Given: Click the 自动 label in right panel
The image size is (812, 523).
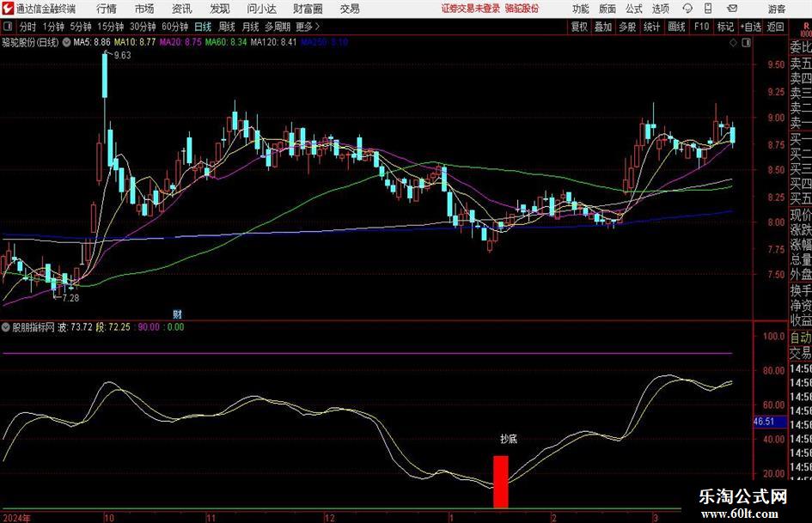Looking at the screenshot, I should coord(801,338).
